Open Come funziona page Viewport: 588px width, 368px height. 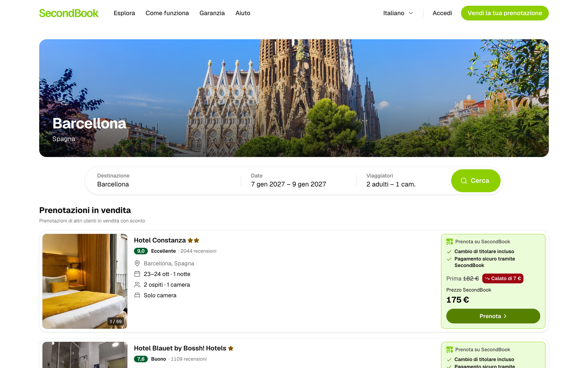click(167, 13)
